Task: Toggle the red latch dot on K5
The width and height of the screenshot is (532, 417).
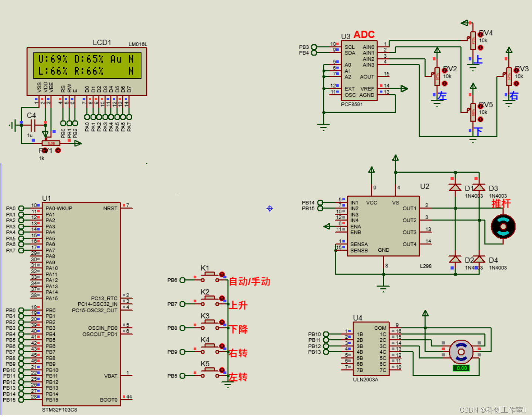Action: [x=222, y=370]
